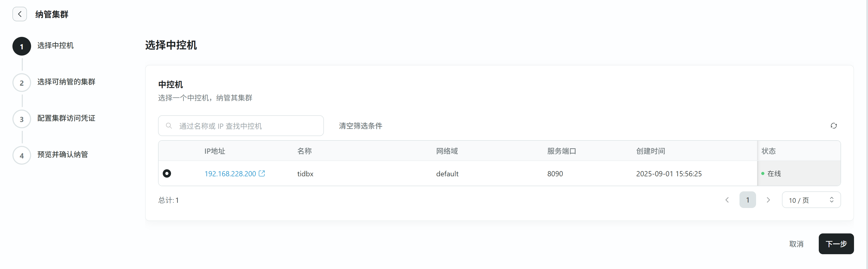Click the external link icon beside the IP address
The image size is (868, 269).
click(x=262, y=173)
